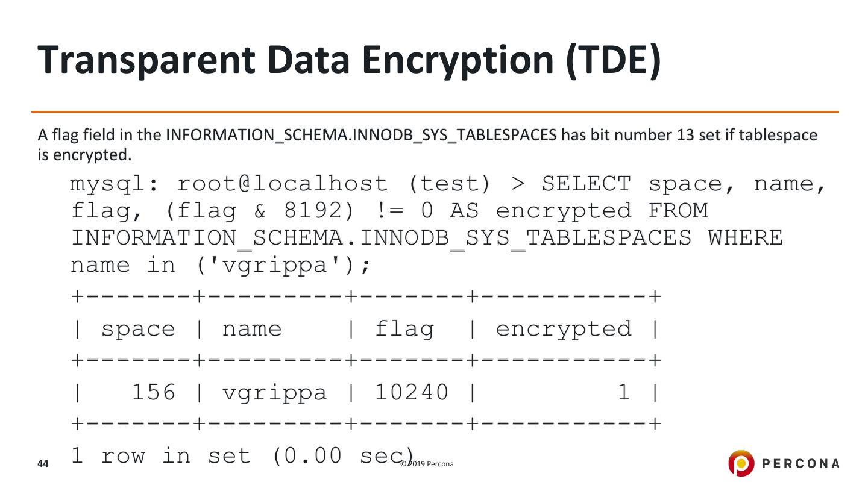The image size is (868, 488).
Task: Click the encrypted value 1
Action: tap(623, 393)
